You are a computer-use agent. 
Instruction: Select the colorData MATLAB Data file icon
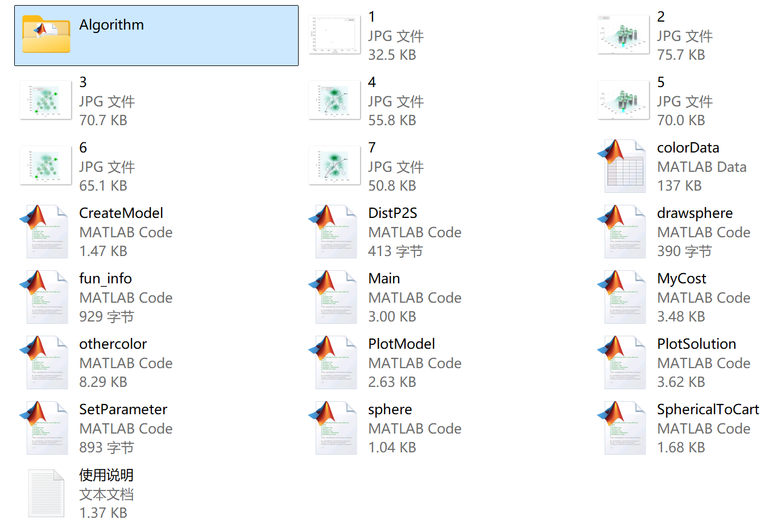pos(623,166)
